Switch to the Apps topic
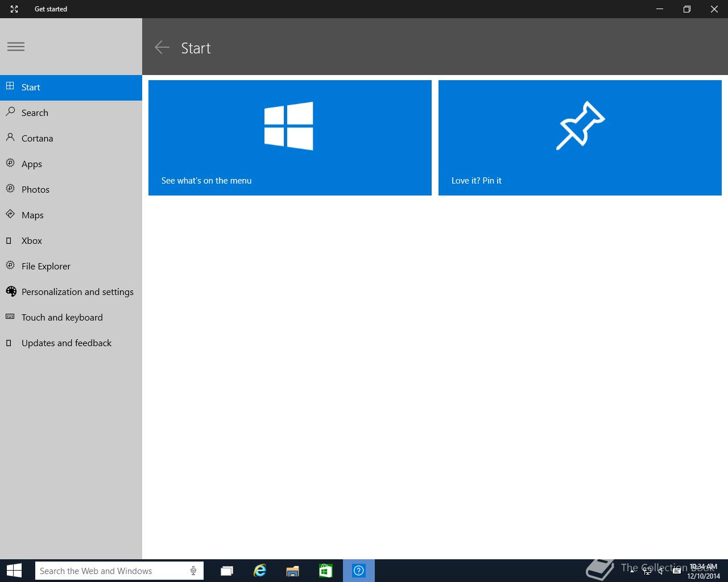Image resolution: width=728 pixels, height=582 pixels. click(71, 164)
